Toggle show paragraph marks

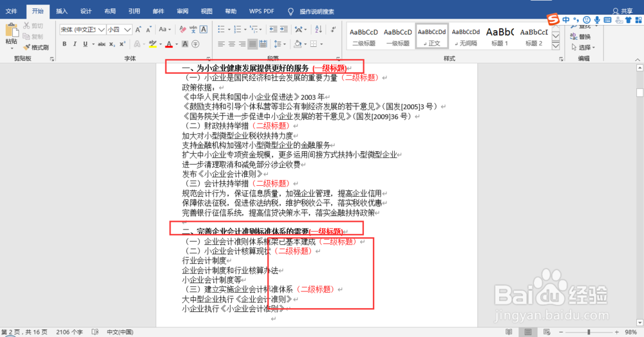333,29
